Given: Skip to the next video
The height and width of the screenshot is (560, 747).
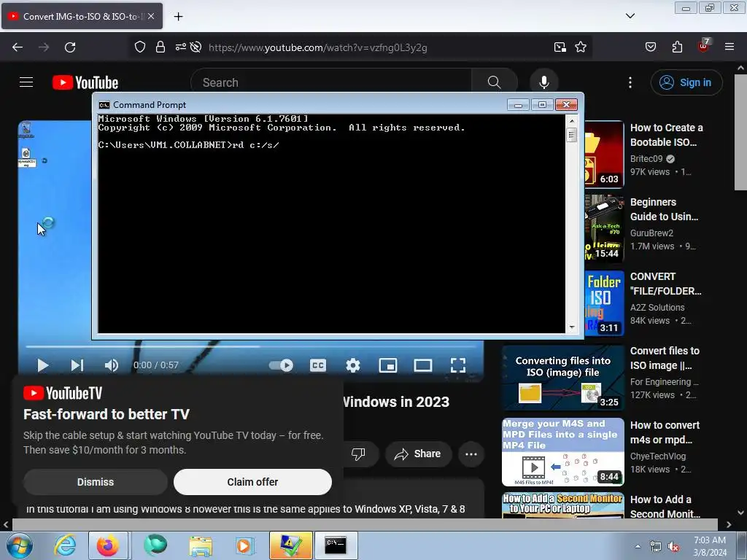Looking at the screenshot, I should [77, 365].
